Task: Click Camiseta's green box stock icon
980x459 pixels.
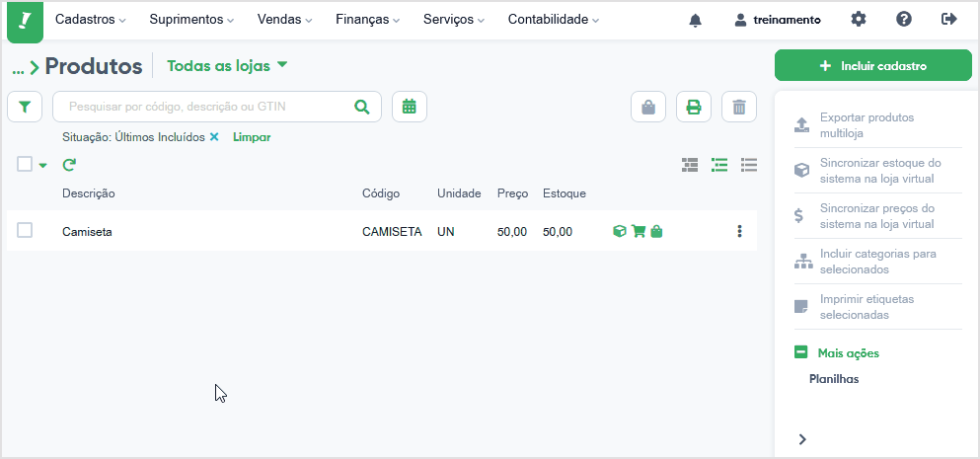Action: (x=620, y=231)
